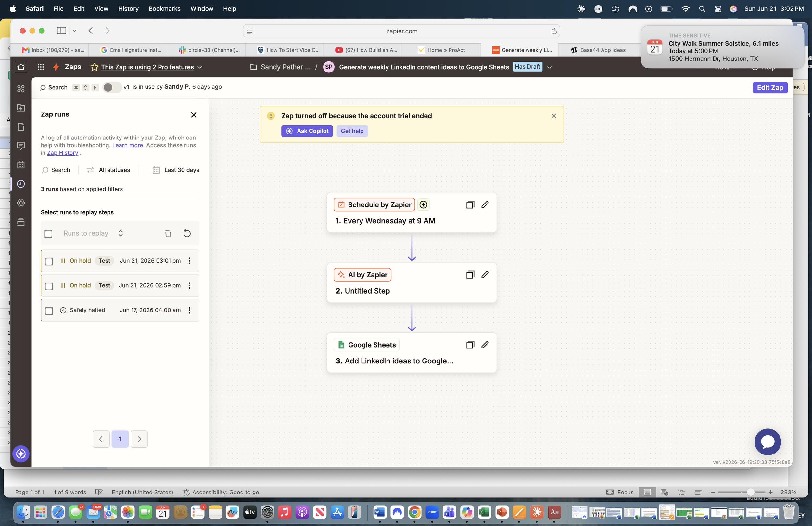Open the versions stack icon in left sidebar
Image resolution: width=812 pixels, height=526 pixels.
(x=21, y=222)
